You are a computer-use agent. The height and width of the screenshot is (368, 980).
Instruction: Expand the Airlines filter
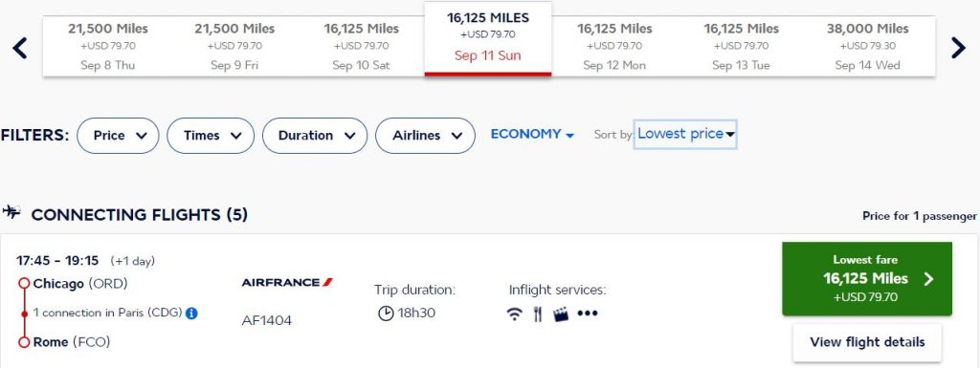[x=425, y=136]
